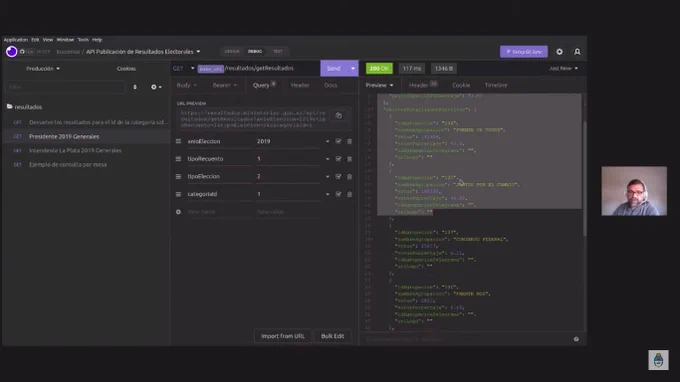The width and height of the screenshot is (680, 382).
Task: Click the resultados folder icon
Action: (x=10, y=107)
